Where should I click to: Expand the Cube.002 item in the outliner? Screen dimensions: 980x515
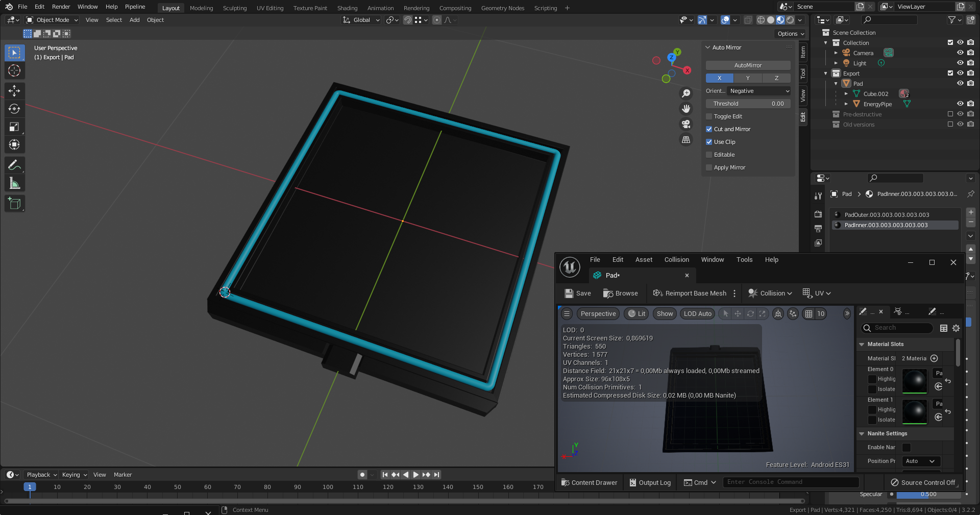847,94
